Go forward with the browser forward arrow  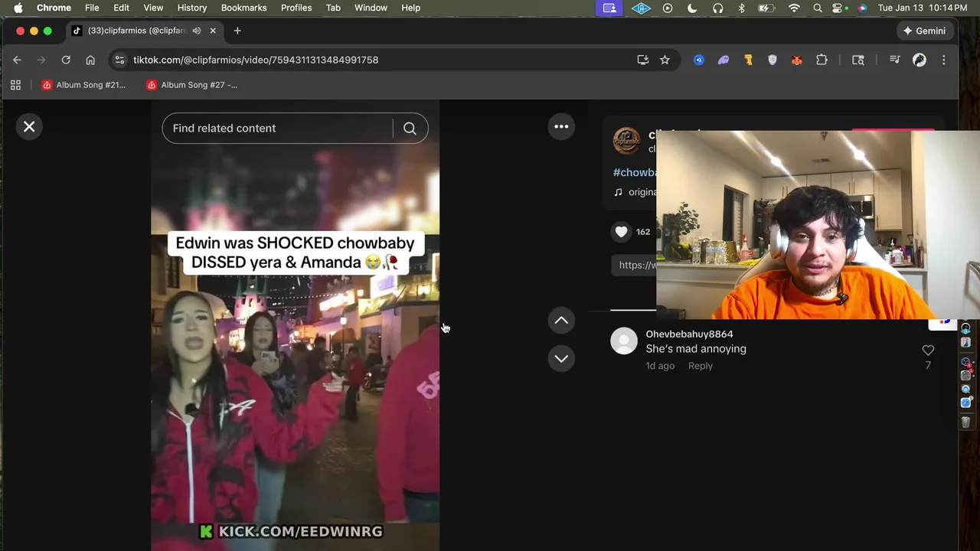point(41,60)
